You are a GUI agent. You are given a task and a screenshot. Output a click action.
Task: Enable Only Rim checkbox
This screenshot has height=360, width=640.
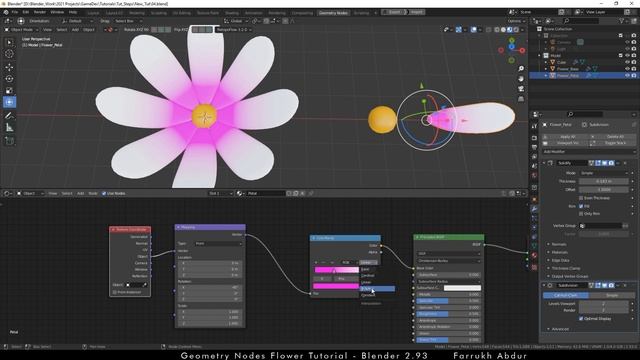pos(581,213)
